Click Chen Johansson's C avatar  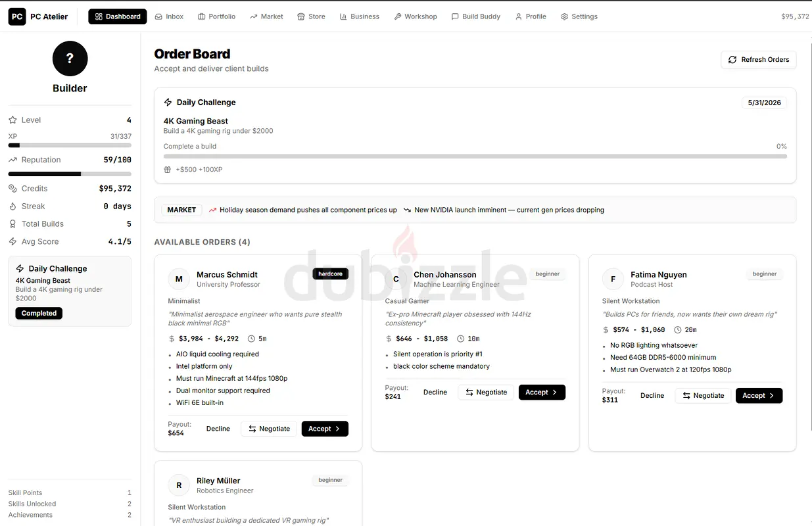(x=396, y=279)
